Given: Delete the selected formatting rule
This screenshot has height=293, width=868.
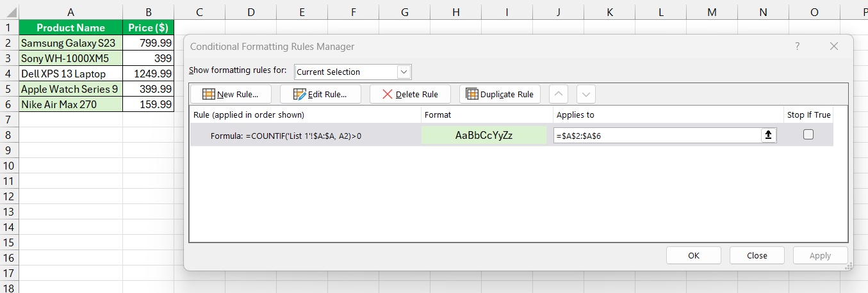Looking at the screenshot, I should (x=410, y=94).
